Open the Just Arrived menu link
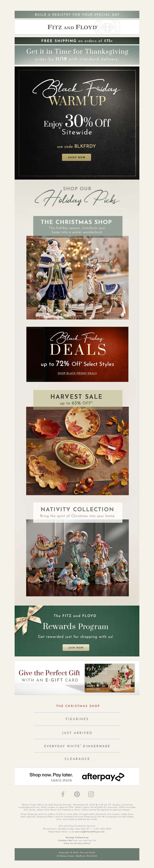The image size is (154, 868). pyautogui.click(x=77, y=733)
